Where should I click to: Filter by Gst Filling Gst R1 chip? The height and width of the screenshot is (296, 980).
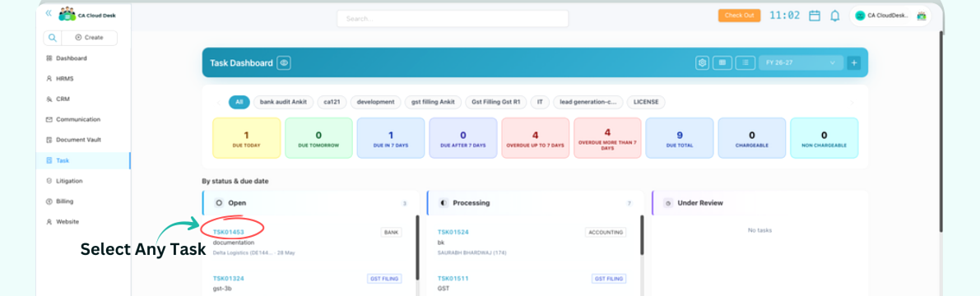coord(496,102)
